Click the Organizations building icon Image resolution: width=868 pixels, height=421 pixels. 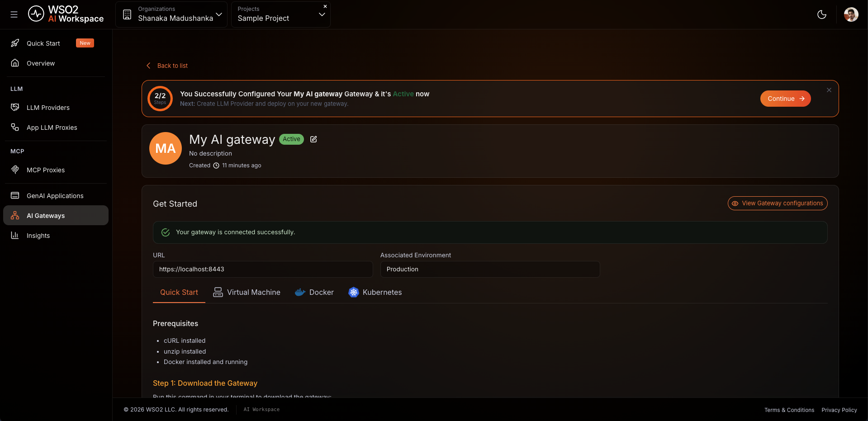[127, 14]
